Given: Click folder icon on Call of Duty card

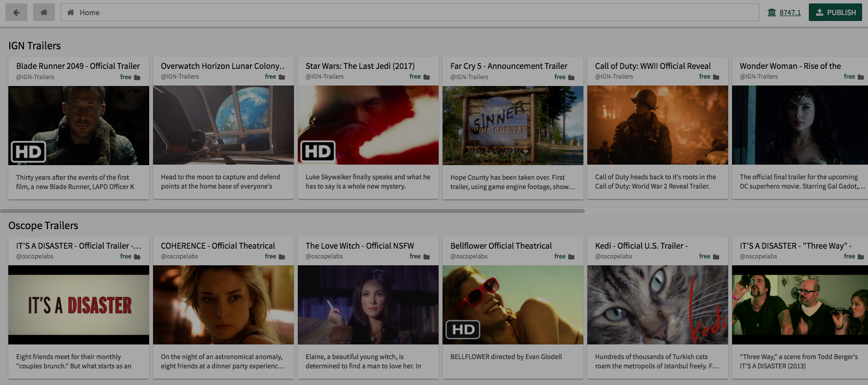Looking at the screenshot, I should click(x=716, y=77).
